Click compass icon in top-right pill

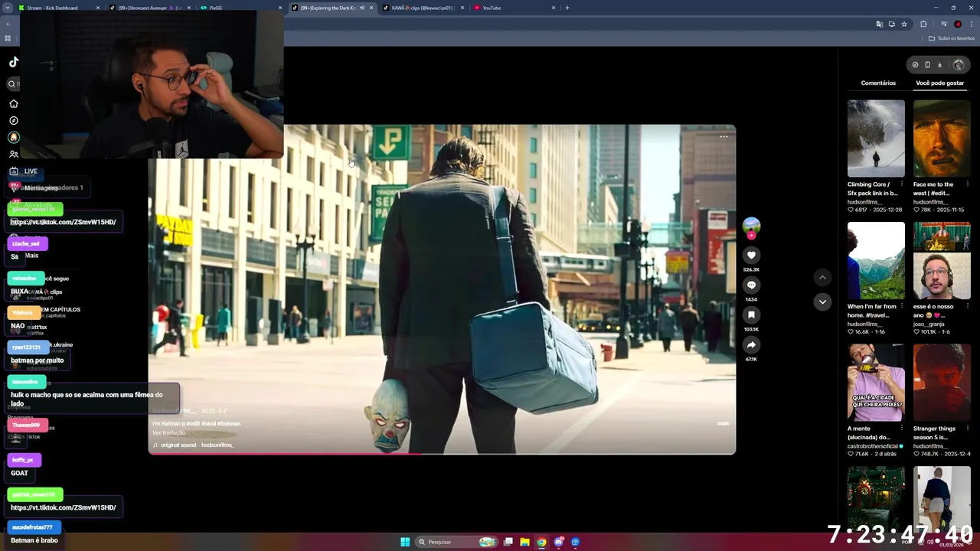pos(915,65)
